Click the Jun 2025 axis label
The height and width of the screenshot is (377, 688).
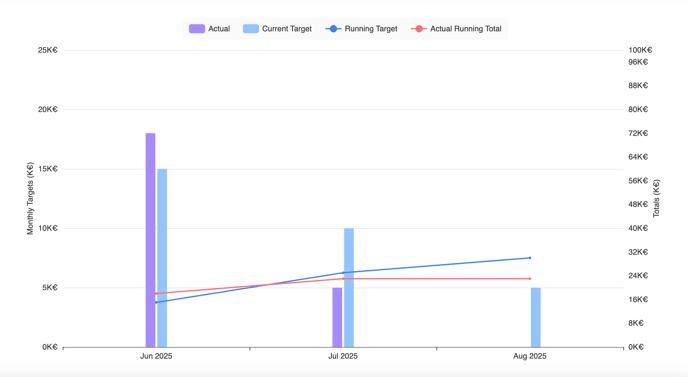point(156,356)
